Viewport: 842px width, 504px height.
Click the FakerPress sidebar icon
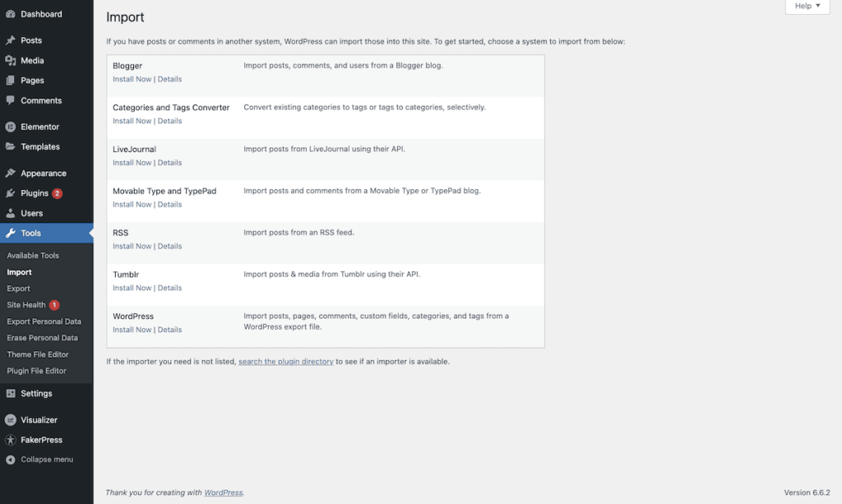[11, 440]
